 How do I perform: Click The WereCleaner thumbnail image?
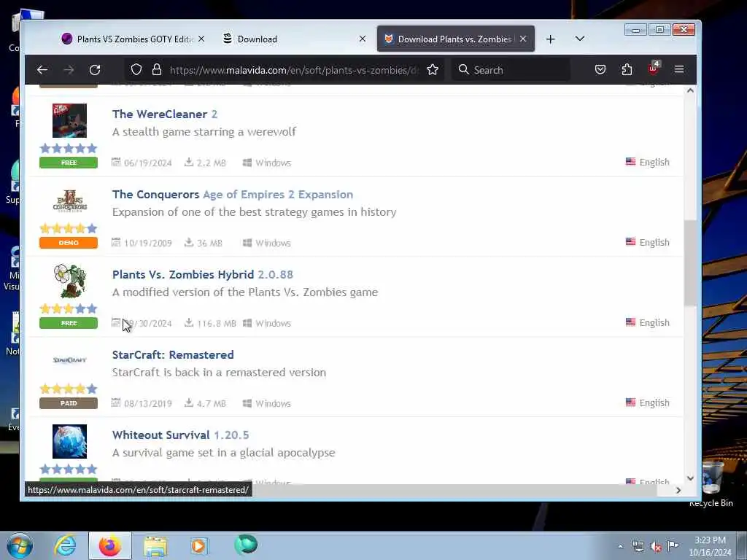(x=69, y=120)
